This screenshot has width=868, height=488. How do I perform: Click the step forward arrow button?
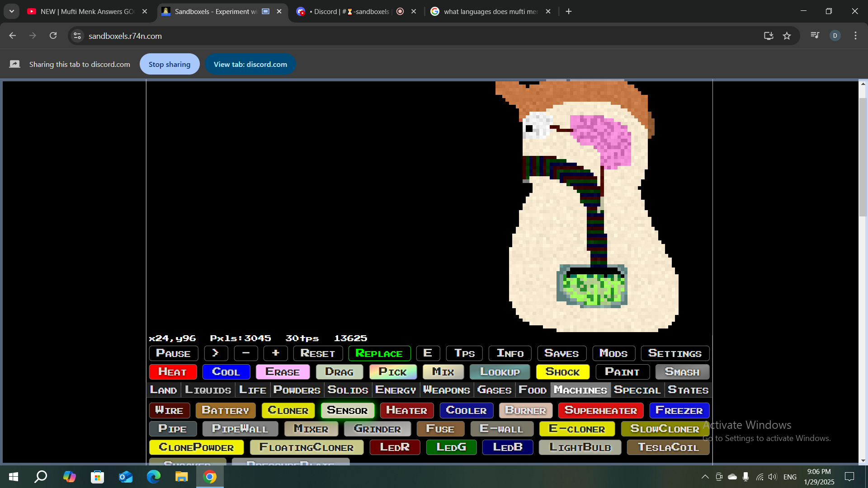(x=216, y=353)
